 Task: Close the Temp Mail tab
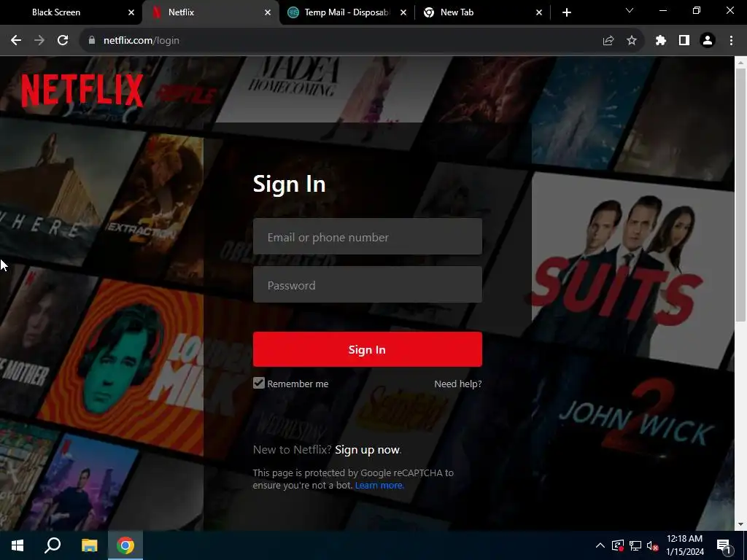coord(403,12)
